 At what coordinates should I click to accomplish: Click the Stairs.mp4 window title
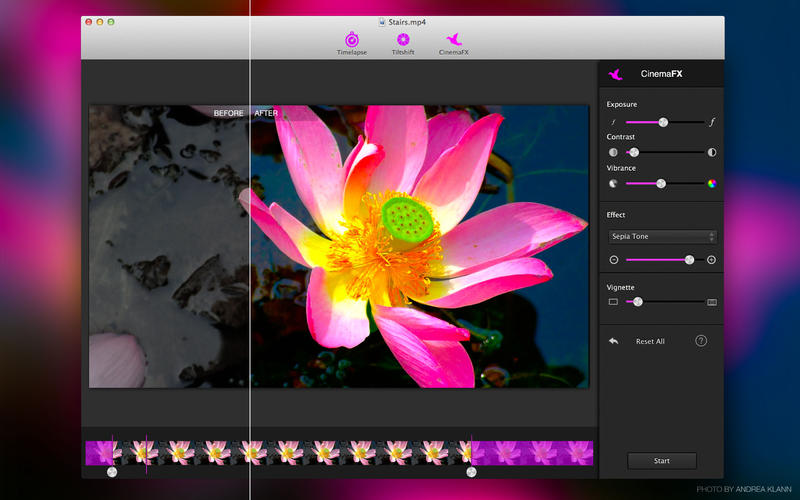[407, 22]
